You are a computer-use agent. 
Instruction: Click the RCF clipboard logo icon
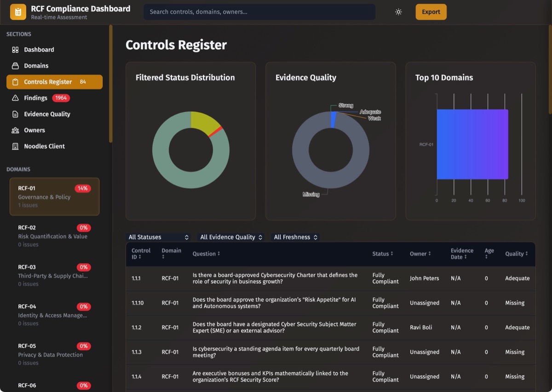pyautogui.click(x=18, y=12)
